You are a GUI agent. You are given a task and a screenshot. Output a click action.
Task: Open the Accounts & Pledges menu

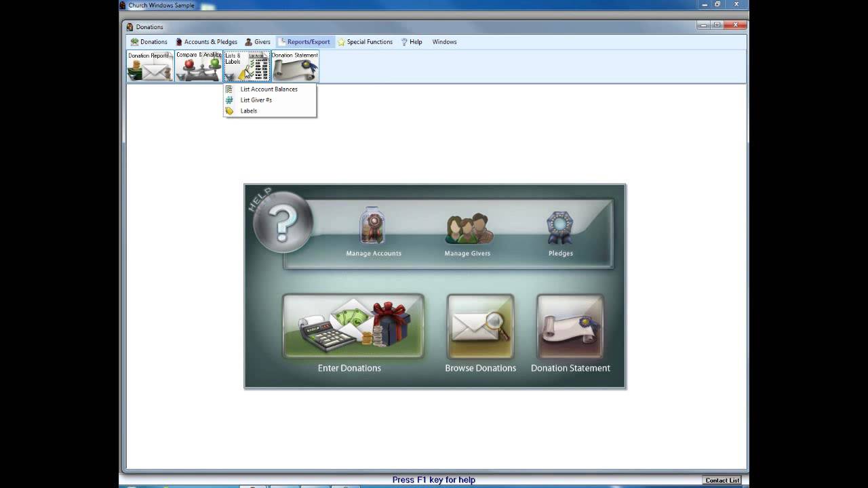tap(207, 42)
